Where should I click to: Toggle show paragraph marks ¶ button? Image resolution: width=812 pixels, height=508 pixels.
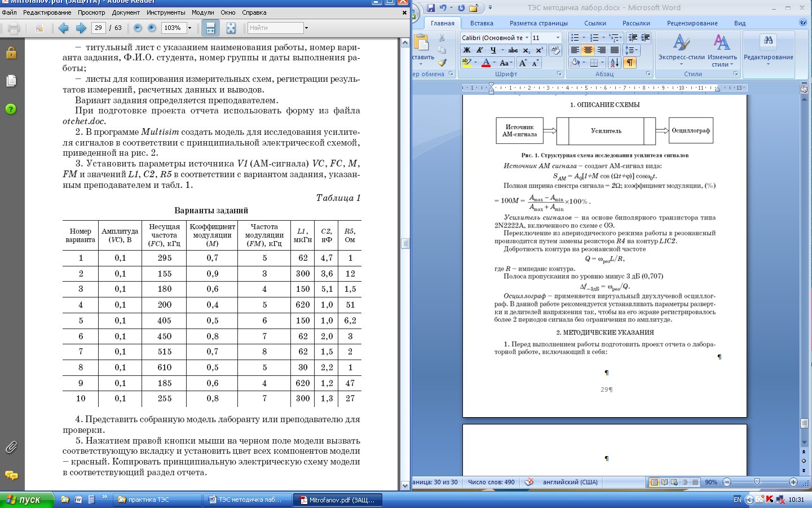click(x=629, y=63)
